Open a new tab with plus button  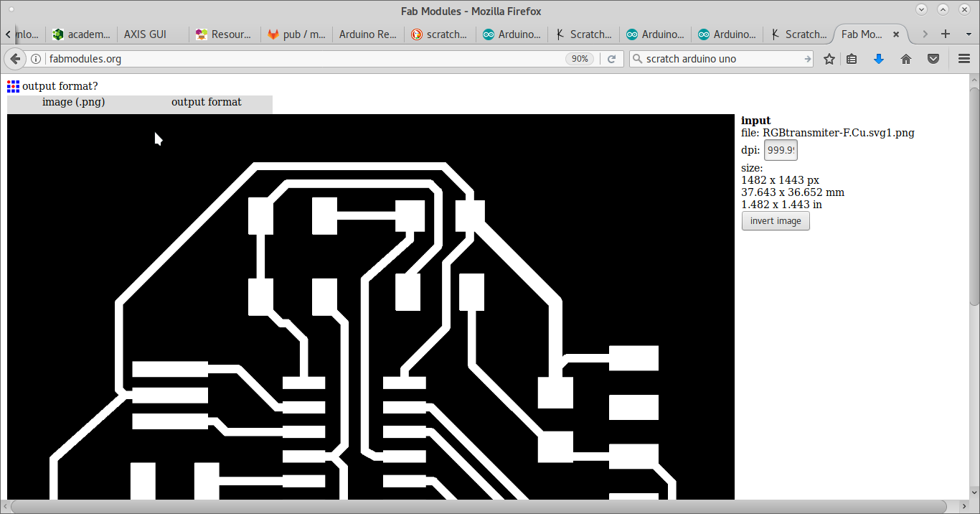[946, 34]
